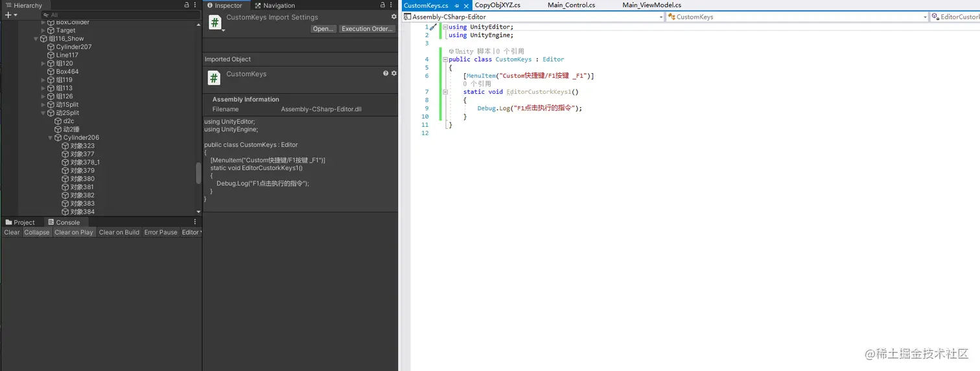Collapse the 动2Split tree node

43,113
